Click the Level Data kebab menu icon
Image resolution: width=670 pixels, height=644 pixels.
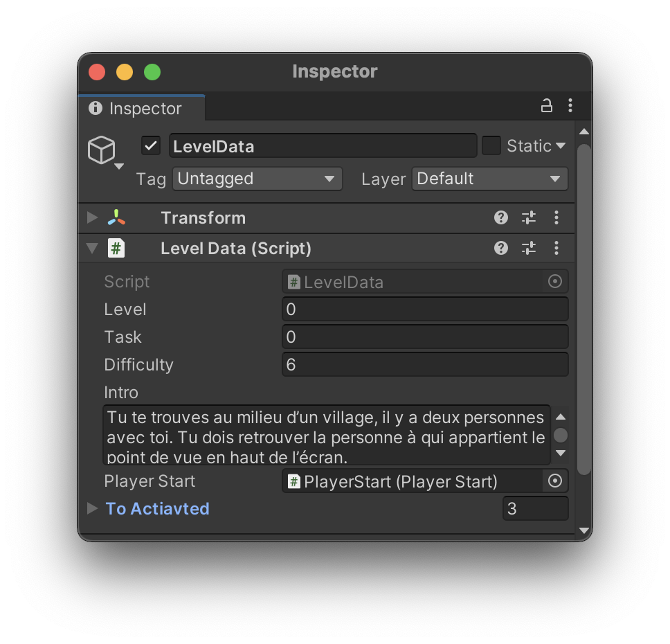click(556, 248)
